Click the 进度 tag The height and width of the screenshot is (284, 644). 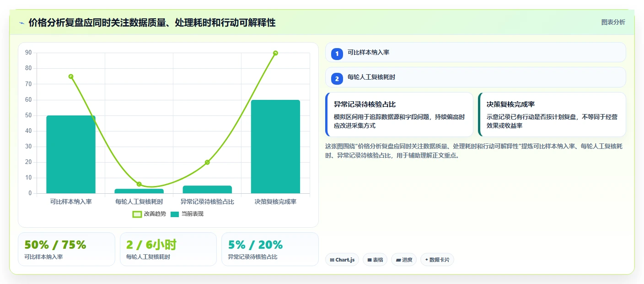point(404,260)
